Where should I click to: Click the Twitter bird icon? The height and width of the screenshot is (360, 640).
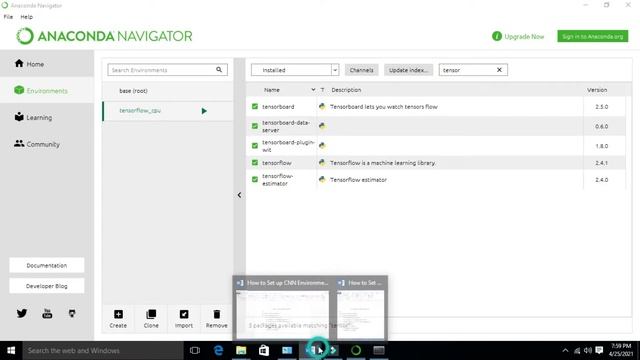[22, 313]
